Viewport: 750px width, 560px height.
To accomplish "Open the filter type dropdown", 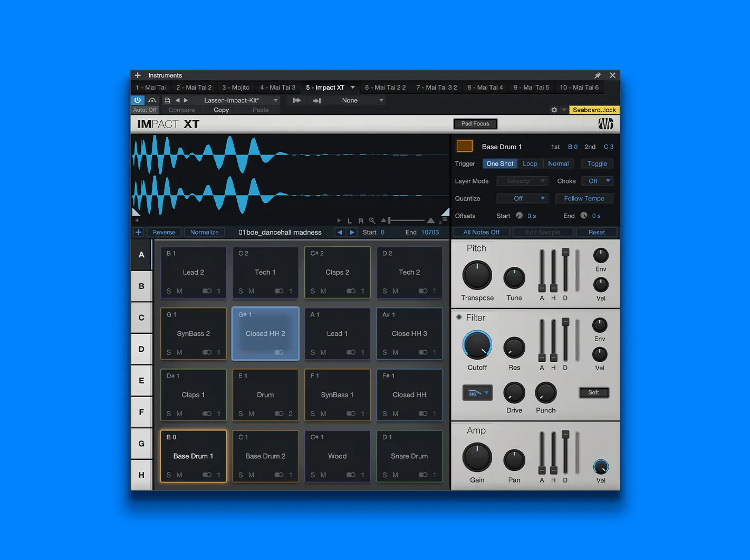I will pos(477,393).
